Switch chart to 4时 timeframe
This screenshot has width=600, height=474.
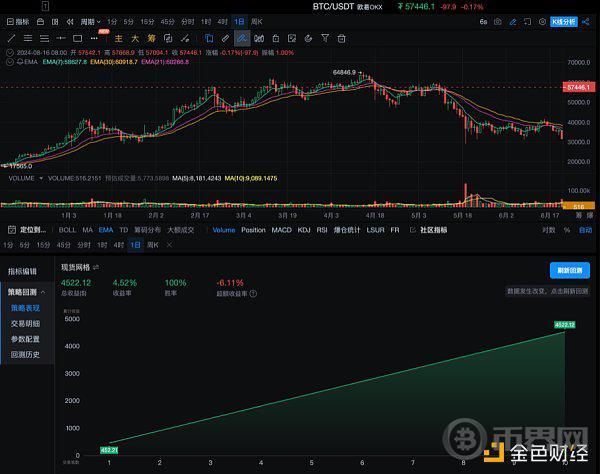pos(222,22)
